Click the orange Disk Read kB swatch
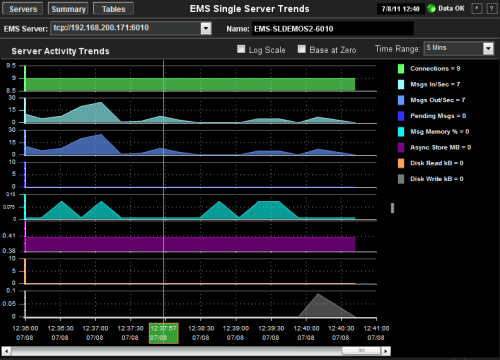The height and width of the screenshot is (360, 500). (401, 163)
